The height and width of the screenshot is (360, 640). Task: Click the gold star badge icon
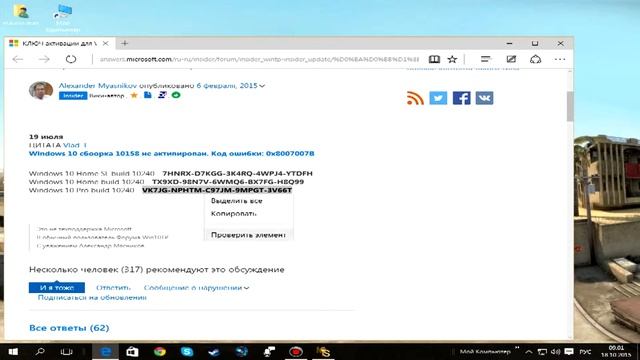point(134,96)
